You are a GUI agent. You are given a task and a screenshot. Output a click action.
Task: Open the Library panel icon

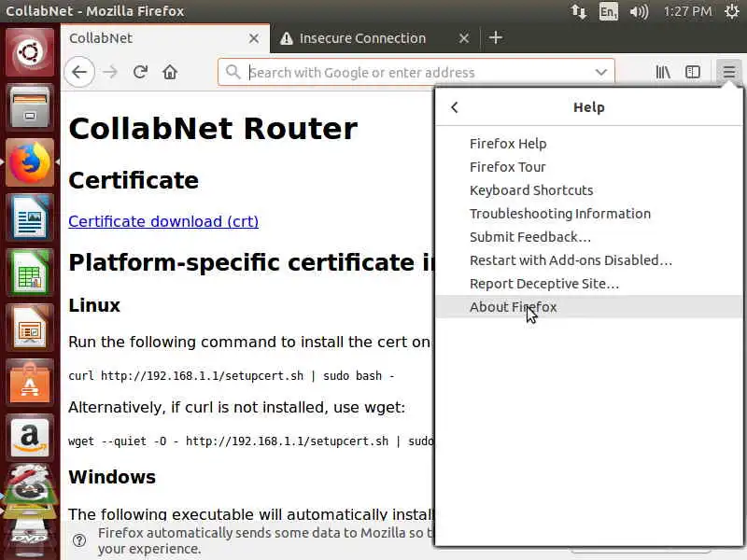(663, 73)
